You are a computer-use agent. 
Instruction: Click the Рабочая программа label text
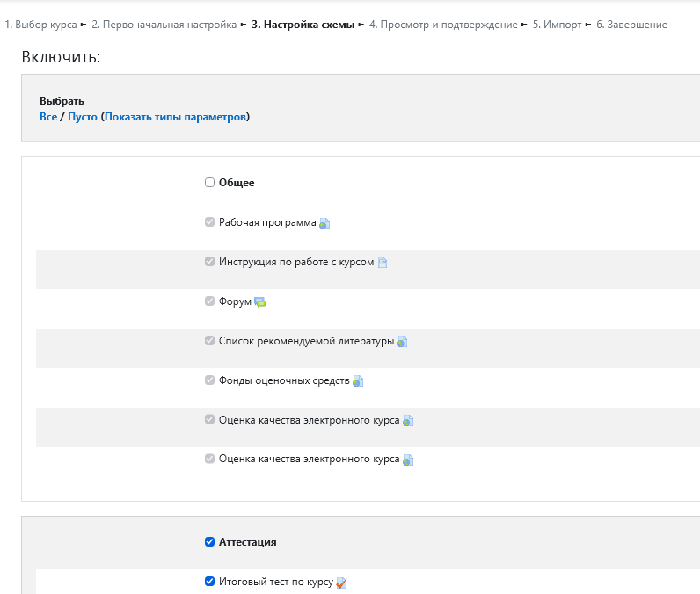tap(267, 222)
